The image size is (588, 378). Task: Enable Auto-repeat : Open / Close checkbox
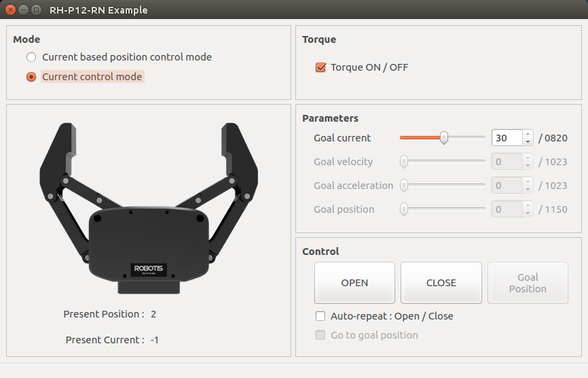click(321, 316)
